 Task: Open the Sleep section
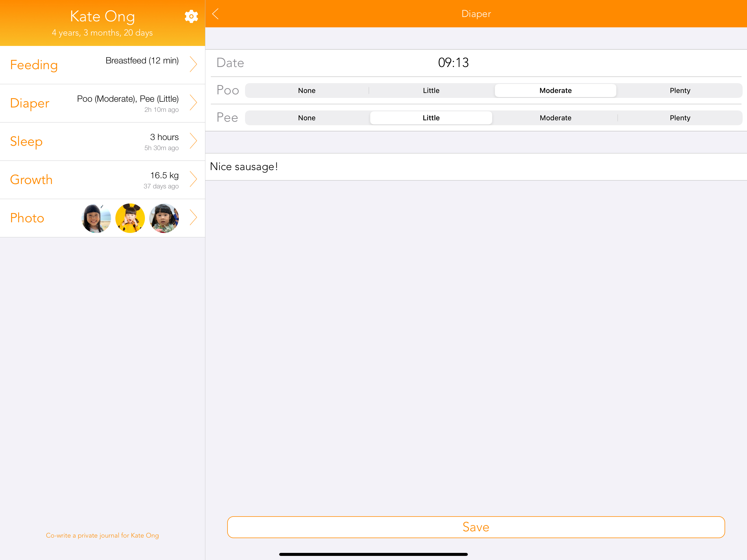[x=26, y=141]
